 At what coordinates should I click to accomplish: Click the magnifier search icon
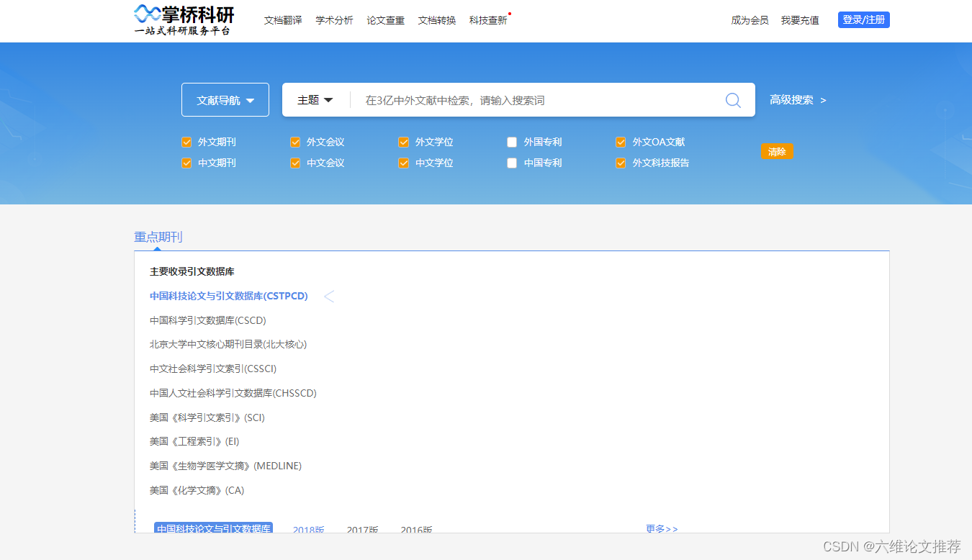tap(733, 100)
